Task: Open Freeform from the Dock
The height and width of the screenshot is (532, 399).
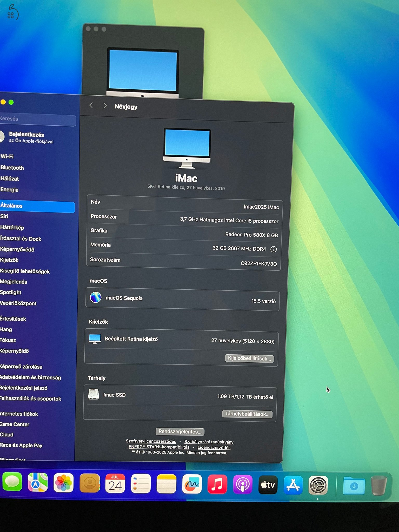Action: (192, 484)
